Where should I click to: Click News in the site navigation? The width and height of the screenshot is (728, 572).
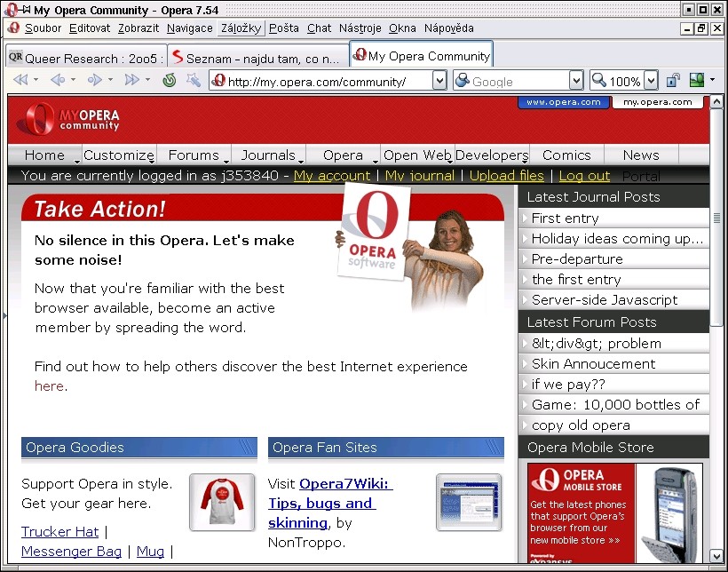641,155
